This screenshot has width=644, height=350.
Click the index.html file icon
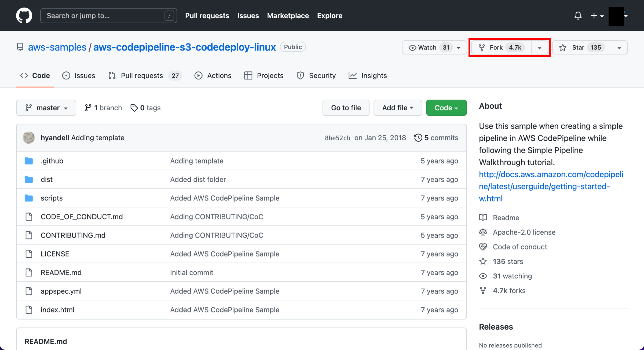click(x=29, y=310)
